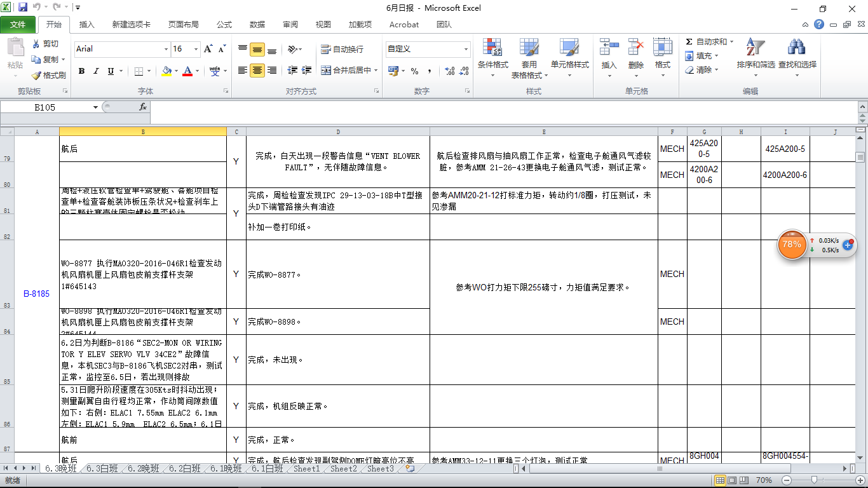This screenshot has width=868, height=488.
Task: Open Conditional Formatting (条件格式)
Action: [x=492, y=58]
